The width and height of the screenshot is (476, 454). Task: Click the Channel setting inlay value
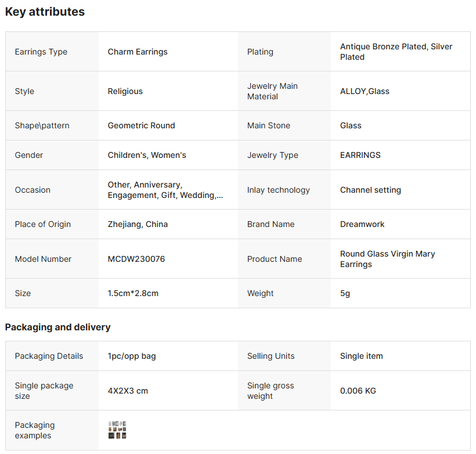coord(370,190)
